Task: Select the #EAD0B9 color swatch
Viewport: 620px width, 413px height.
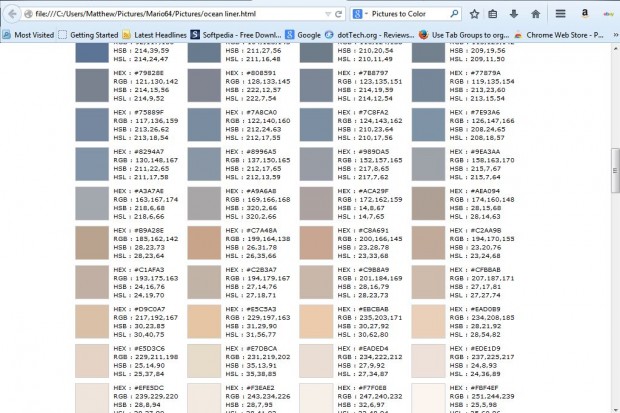Action: tap(428, 322)
